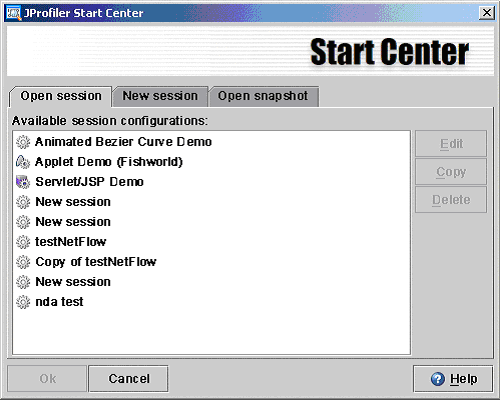Click gear icon beside testNetFlow
This screenshot has width=500, height=400.
point(23,242)
